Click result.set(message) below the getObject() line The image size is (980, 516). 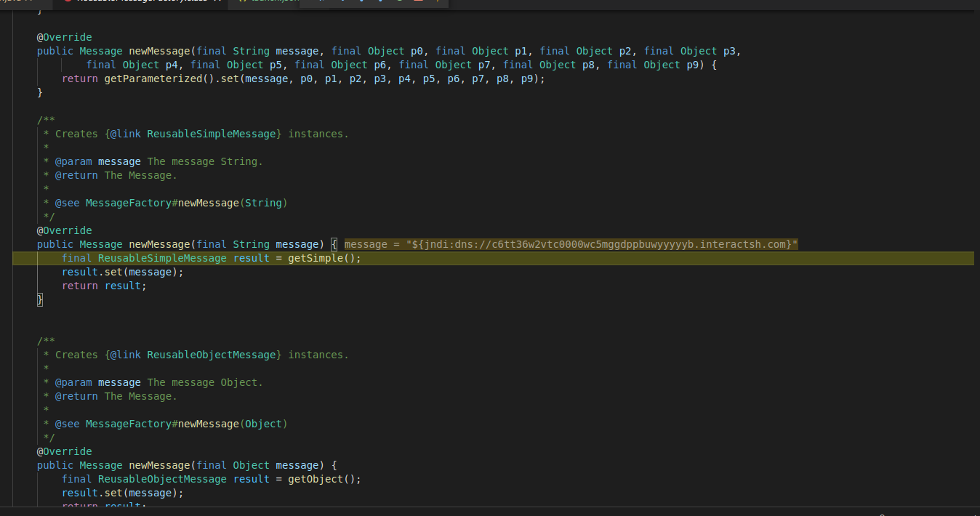pyautogui.click(x=122, y=493)
